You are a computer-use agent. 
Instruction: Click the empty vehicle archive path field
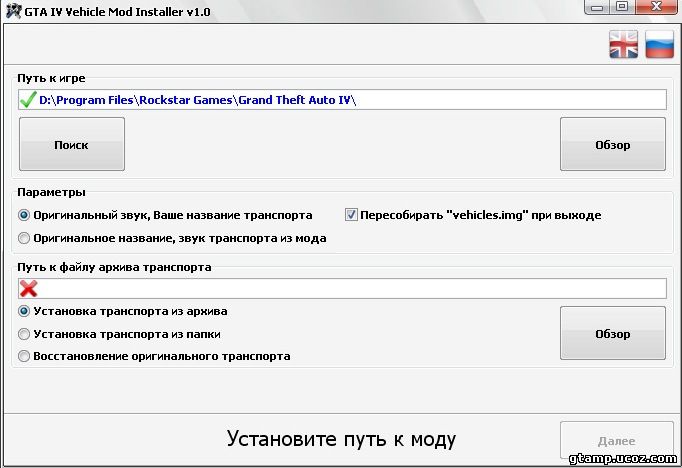[342, 289]
